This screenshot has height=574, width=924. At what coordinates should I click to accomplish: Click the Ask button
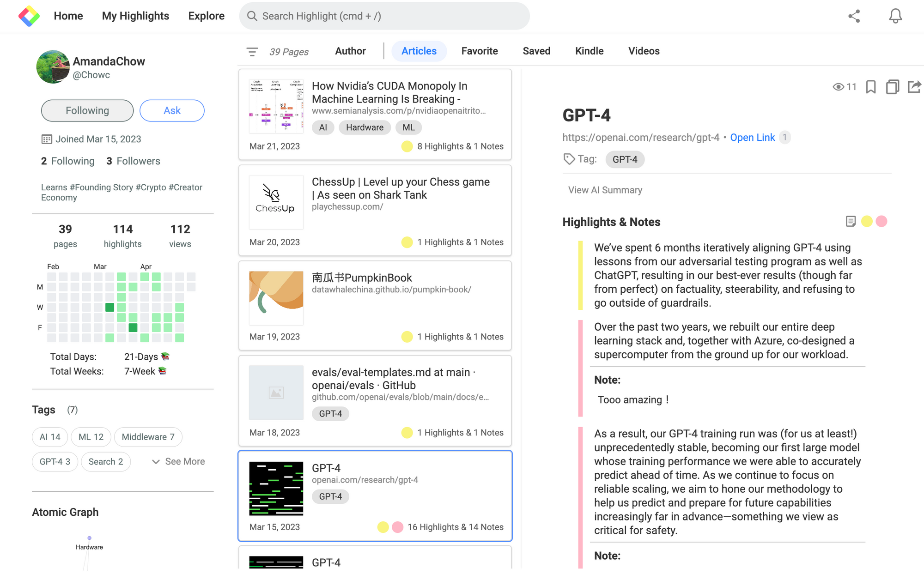click(172, 111)
